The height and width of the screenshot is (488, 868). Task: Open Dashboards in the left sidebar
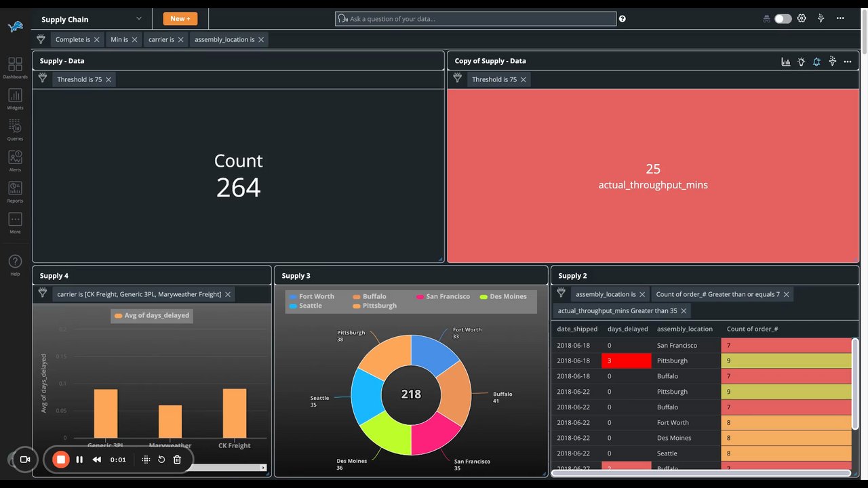[x=15, y=68]
